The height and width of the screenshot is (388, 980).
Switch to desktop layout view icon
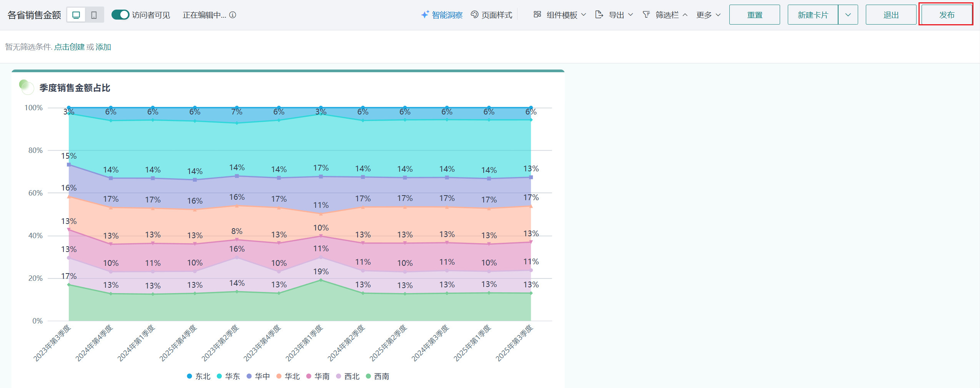(76, 15)
